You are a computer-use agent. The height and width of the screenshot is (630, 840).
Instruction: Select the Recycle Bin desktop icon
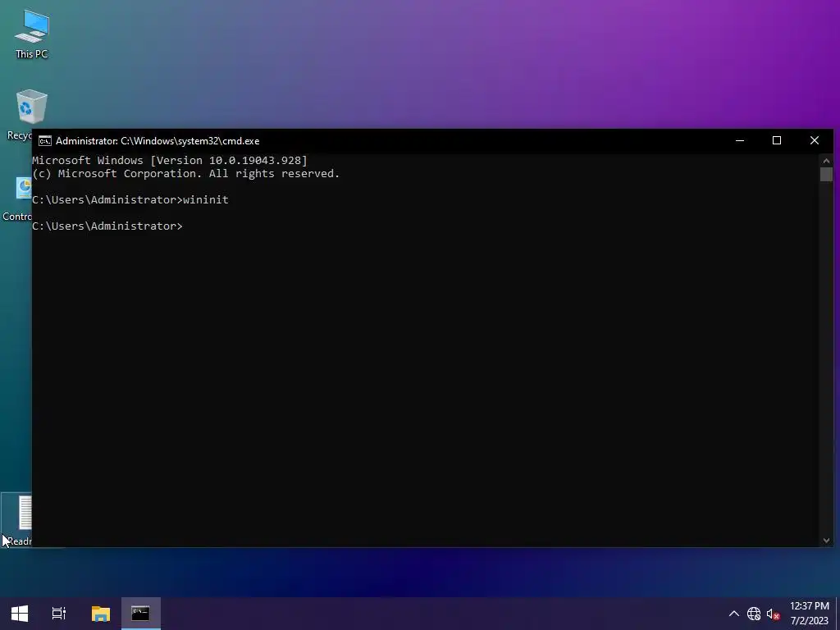coord(21,113)
